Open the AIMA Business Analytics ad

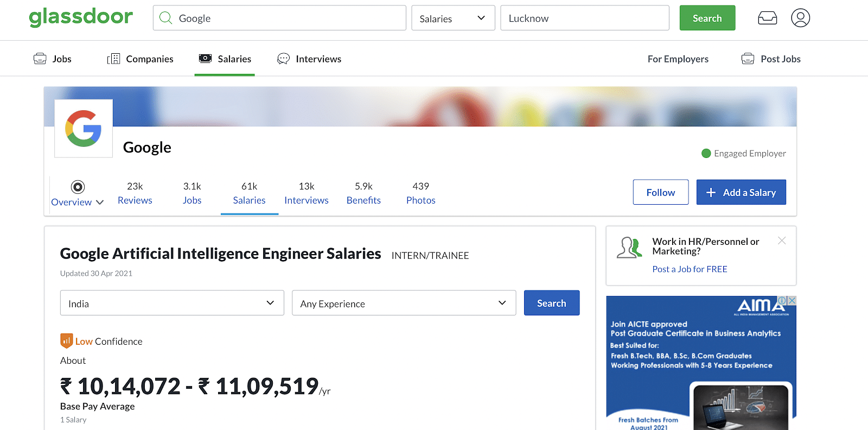pos(701,363)
